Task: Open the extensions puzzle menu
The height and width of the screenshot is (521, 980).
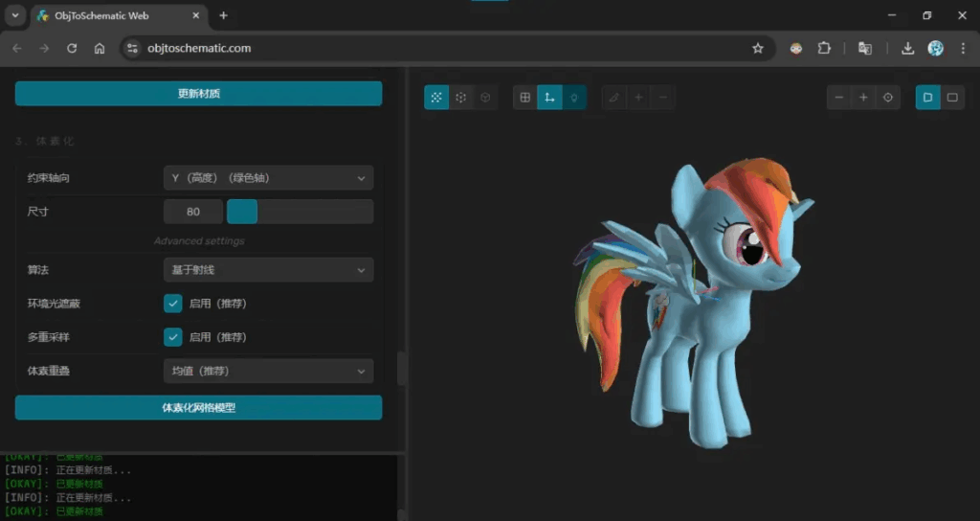Action: tap(824, 48)
